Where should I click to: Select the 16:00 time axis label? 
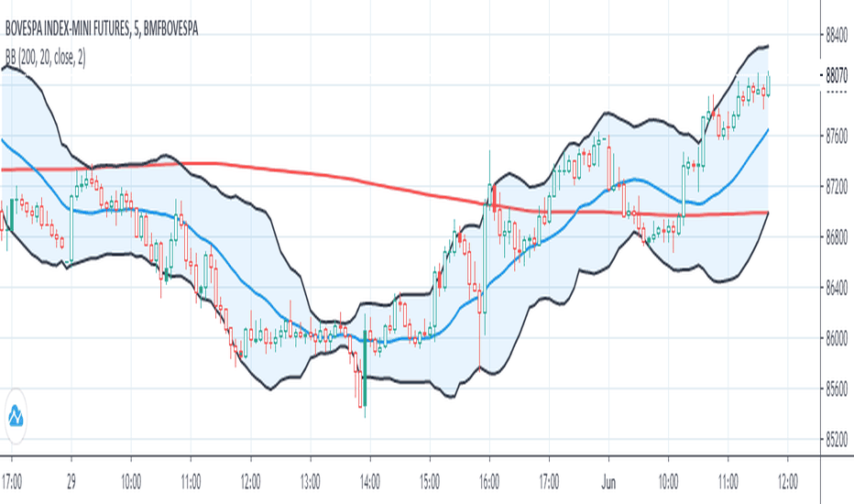pyautogui.click(x=489, y=482)
